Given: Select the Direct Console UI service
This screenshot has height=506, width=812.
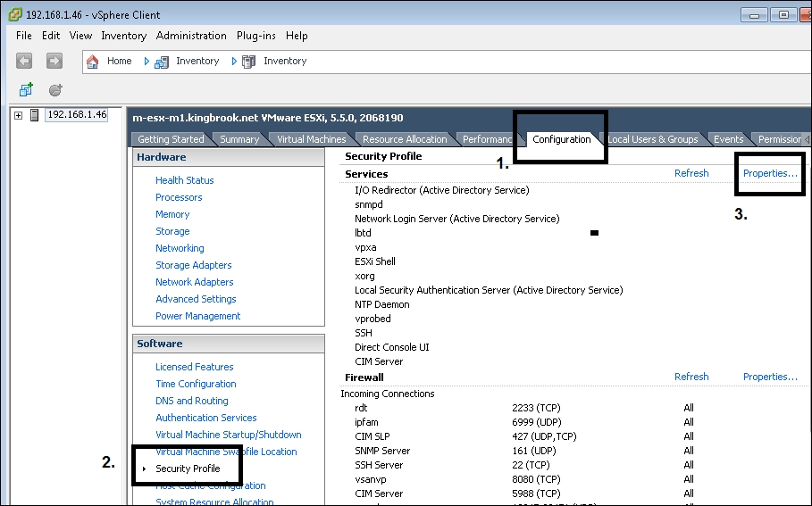Looking at the screenshot, I should (x=392, y=347).
